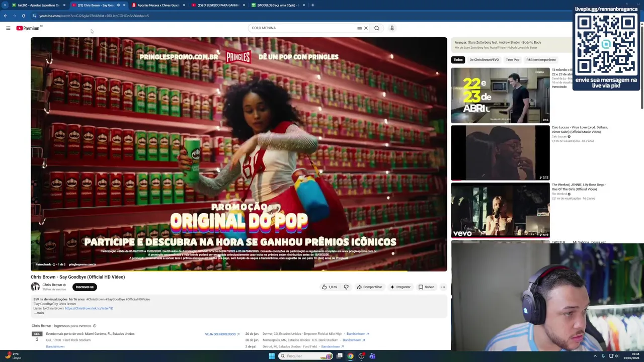Viewport: 644px width, 362px height.
Task: Open Bandsintown link for Denver event
Action: (x=358, y=334)
